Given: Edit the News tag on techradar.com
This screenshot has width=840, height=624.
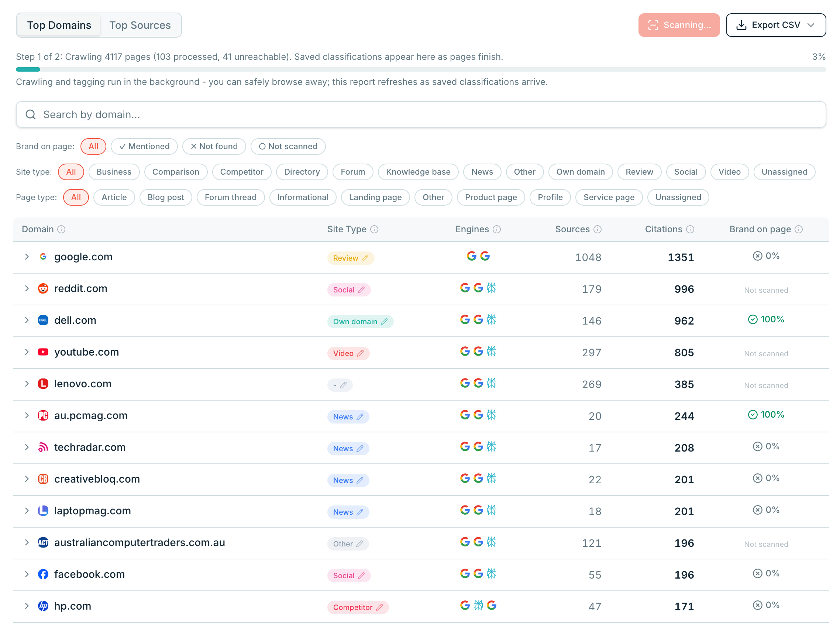Looking at the screenshot, I should 360,448.
